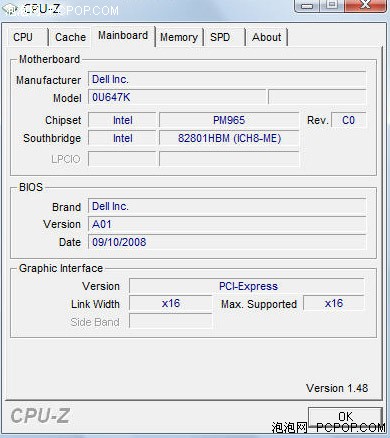Click the Graphic Interface group heading
This screenshot has width=390, height=438.
click(x=61, y=268)
